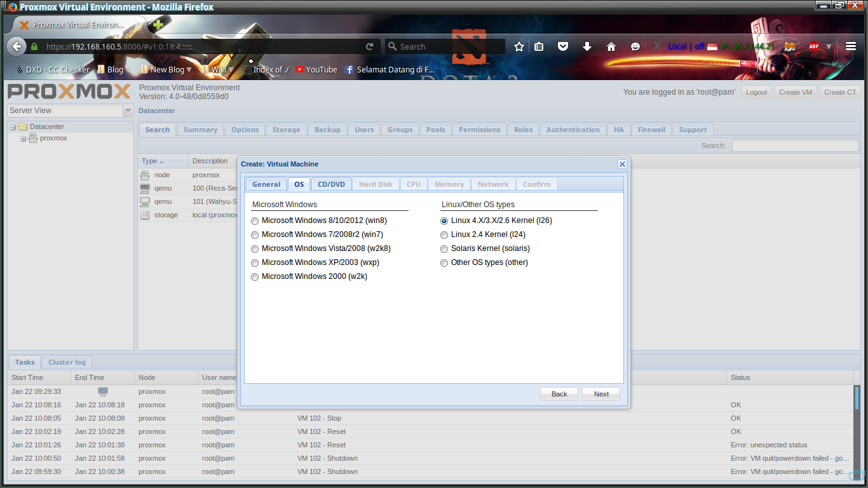Screen dimensions: 868x488
Task: Open the downloads arrow icon
Action: (x=587, y=46)
